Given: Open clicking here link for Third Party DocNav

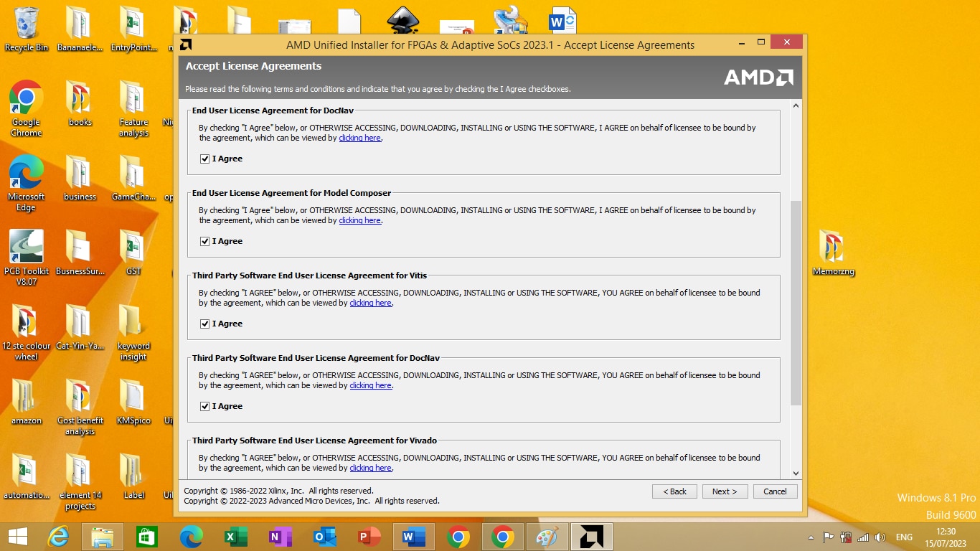Looking at the screenshot, I should 371,385.
